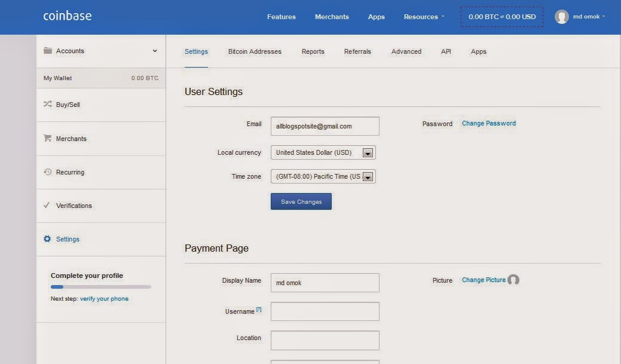Click the profile completion progress bar
621x364 pixels.
coord(100,286)
